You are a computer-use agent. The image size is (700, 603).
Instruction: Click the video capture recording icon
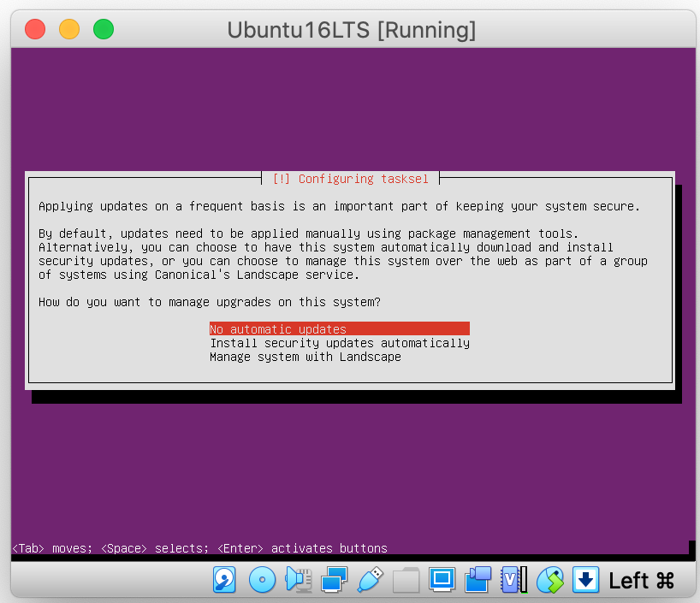[x=478, y=580]
